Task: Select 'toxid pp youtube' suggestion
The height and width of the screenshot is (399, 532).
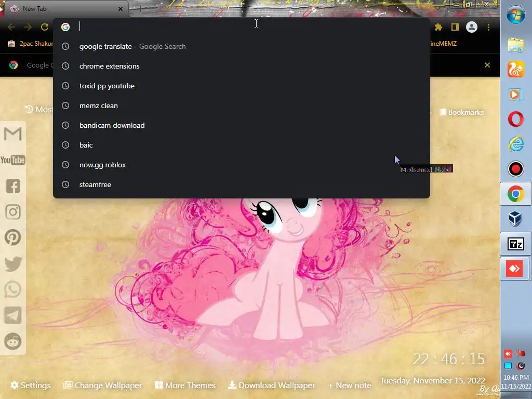Action: (x=242, y=86)
